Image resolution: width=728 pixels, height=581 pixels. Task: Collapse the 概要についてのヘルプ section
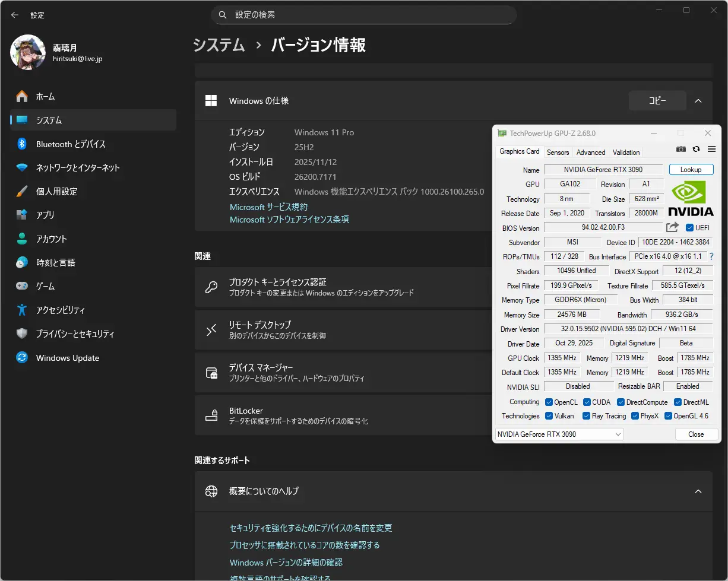(x=698, y=491)
